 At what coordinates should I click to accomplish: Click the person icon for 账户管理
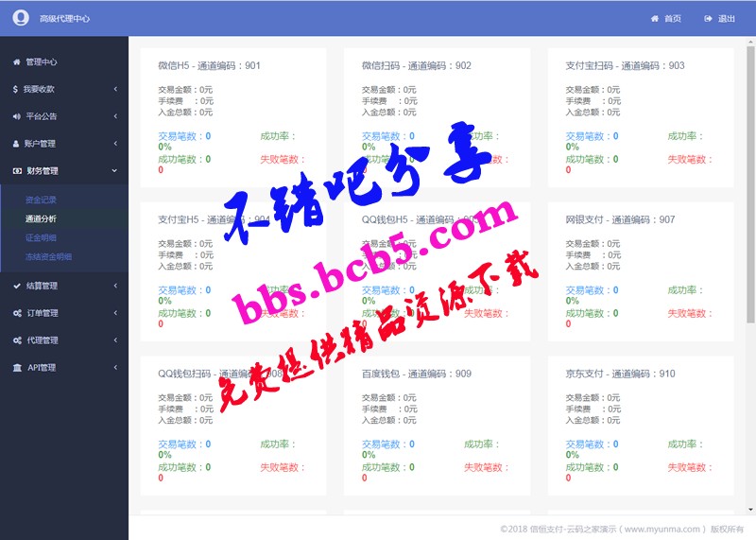click(x=16, y=144)
